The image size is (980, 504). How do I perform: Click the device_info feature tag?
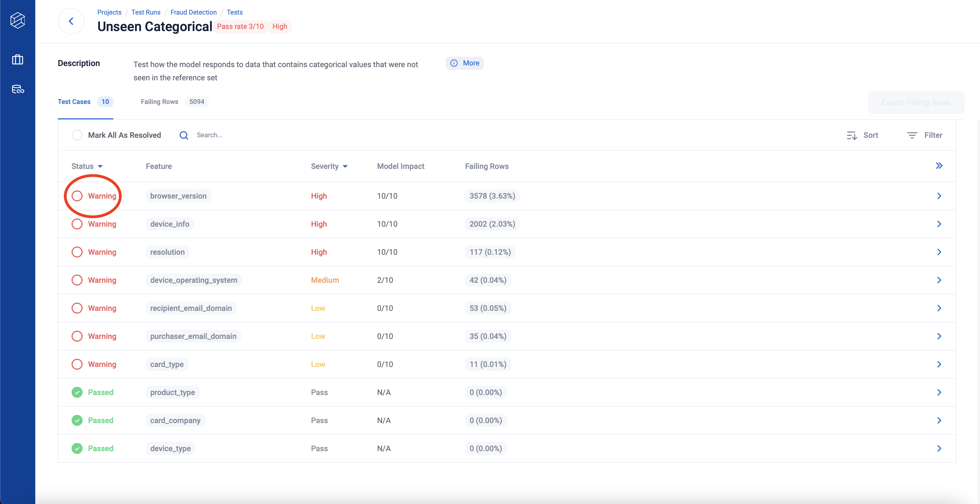click(170, 224)
